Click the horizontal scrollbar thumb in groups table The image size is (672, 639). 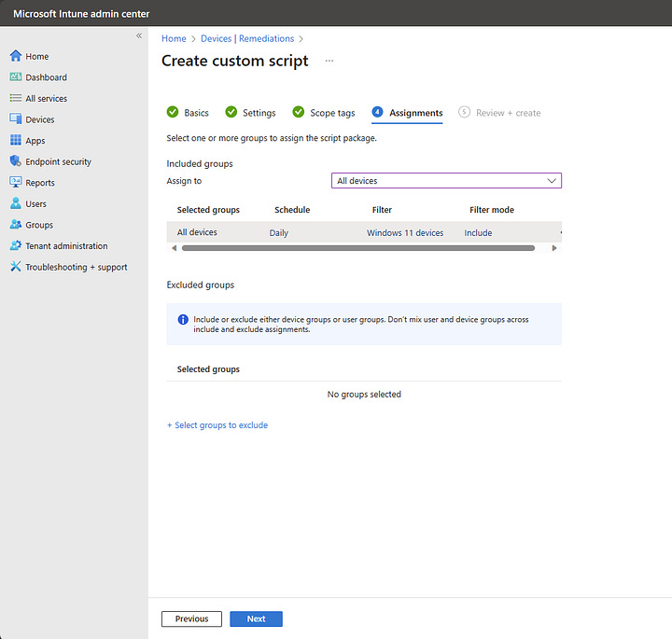click(x=358, y=248)
